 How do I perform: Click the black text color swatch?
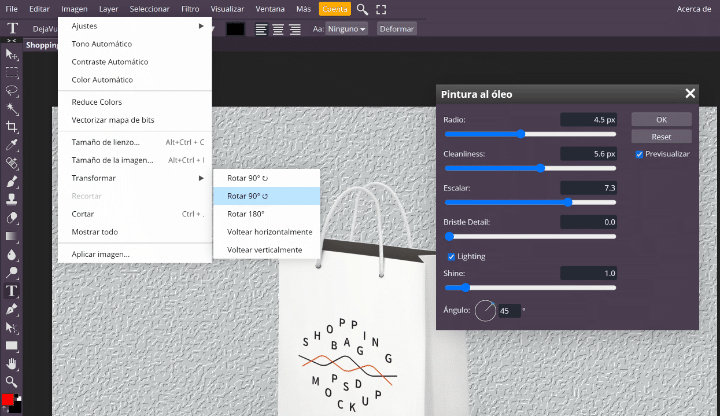coord(235,29)
